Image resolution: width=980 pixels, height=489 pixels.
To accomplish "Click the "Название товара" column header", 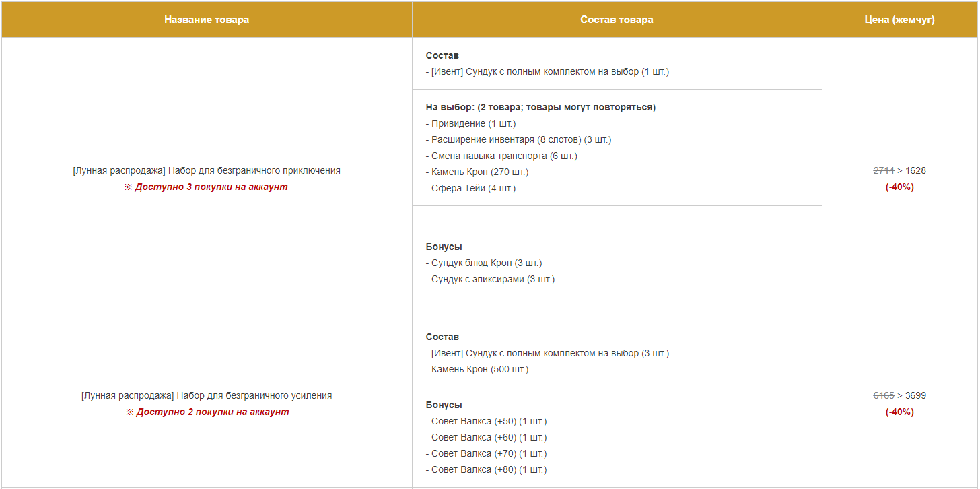I will tap(207, 20).
